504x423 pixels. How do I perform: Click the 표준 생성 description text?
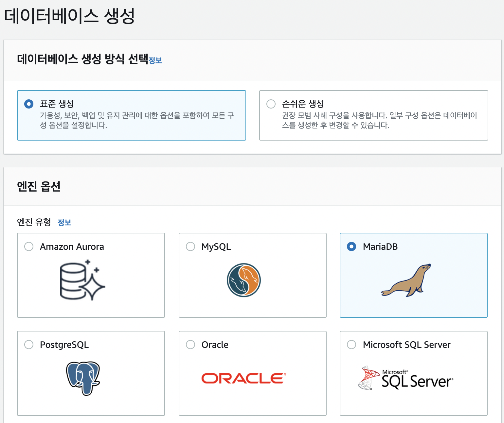(x=137, y=120)
